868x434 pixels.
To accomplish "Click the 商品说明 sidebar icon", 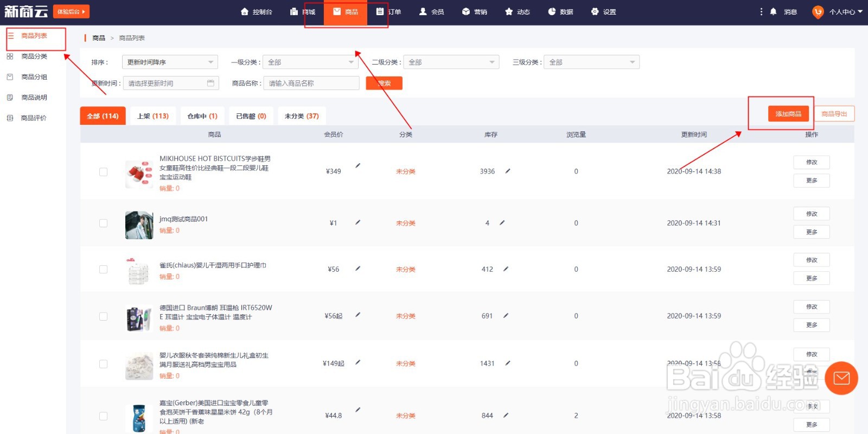I will pos(10,98).
